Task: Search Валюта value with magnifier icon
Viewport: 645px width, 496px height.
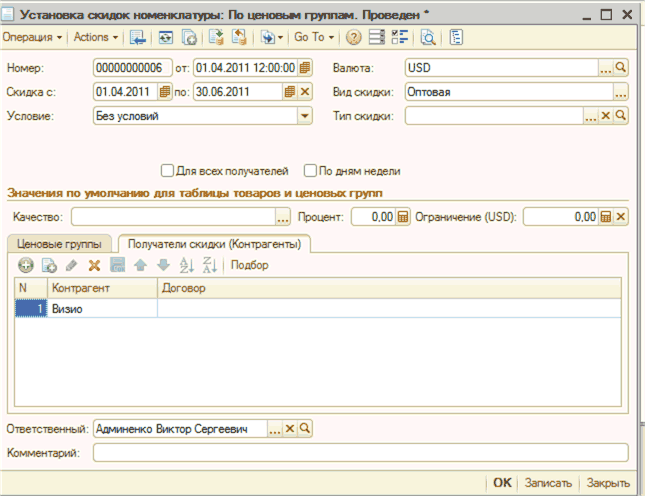Action: coord(620,68)
